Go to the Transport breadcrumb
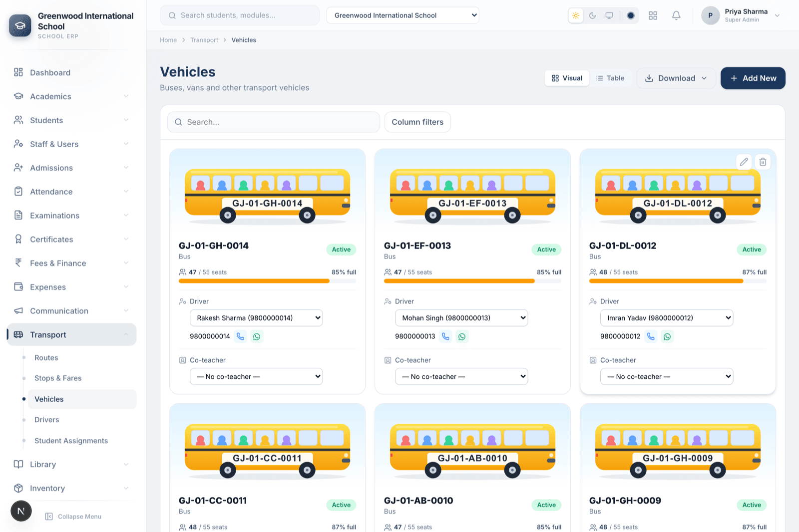Screen dimensions: 799x532 [204, 40]
